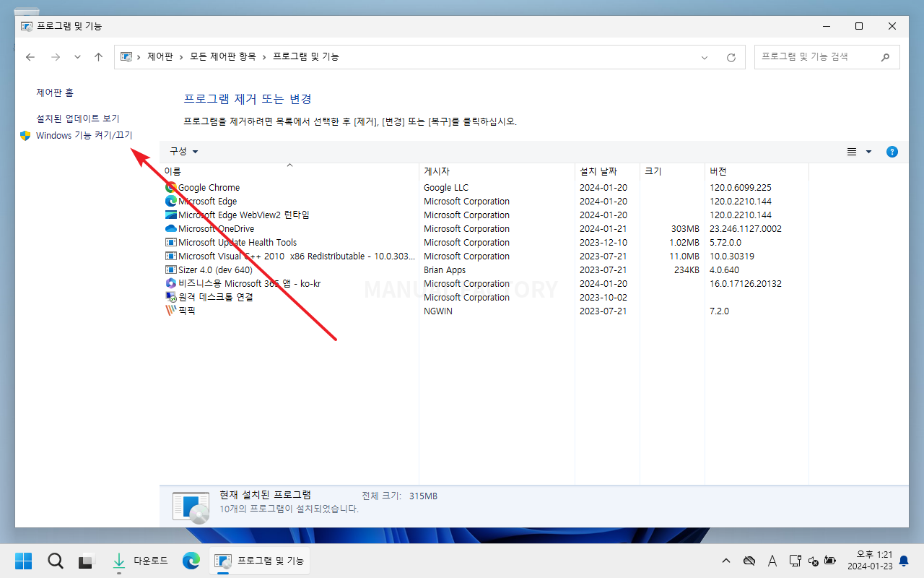The height and width of the screenshot is (578, 924).
Task: Select the 234KB size cell
Action: point(686,270)
